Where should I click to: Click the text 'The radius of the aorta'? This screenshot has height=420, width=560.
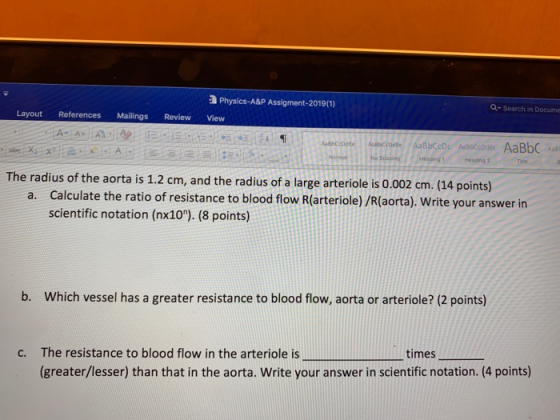(x=69, y=177)
